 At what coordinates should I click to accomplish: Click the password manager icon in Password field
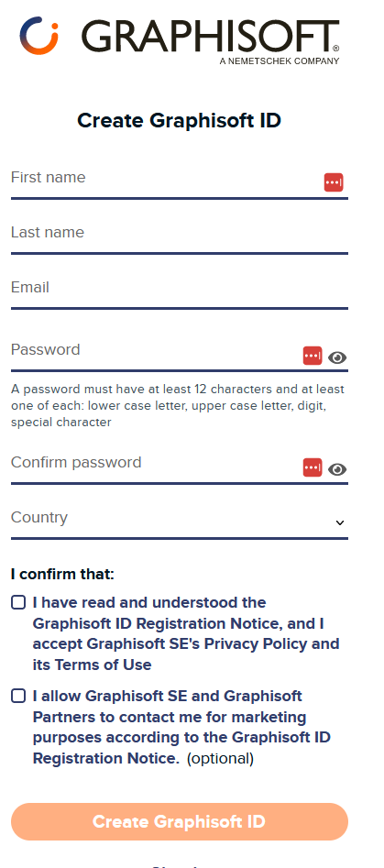(x=313, y=356)
